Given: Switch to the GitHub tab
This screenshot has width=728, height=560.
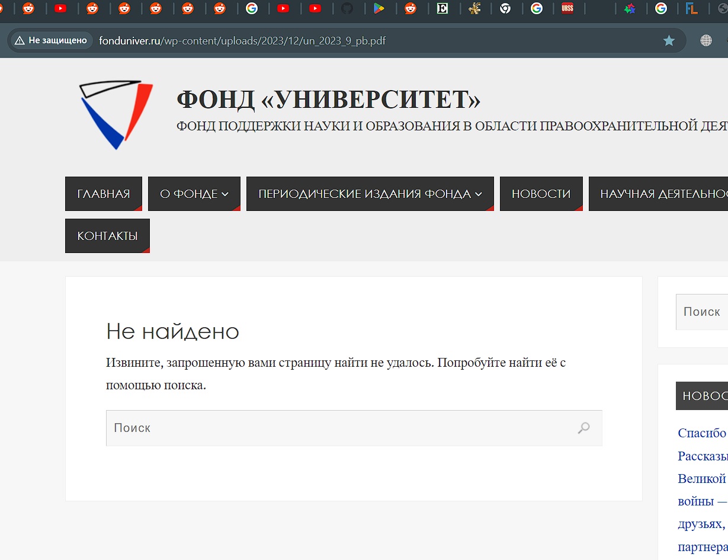Looking at the screenshot, I should tap(347, 8).
